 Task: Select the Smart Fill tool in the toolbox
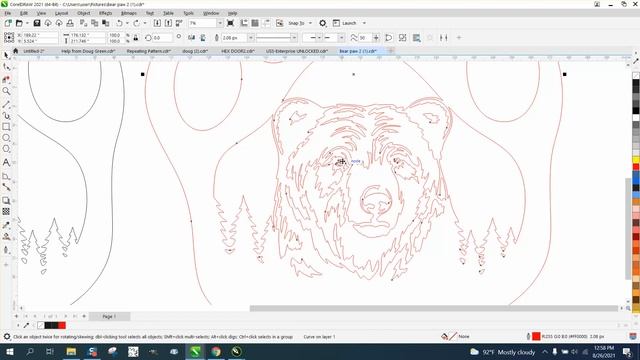tap(6, 249)
